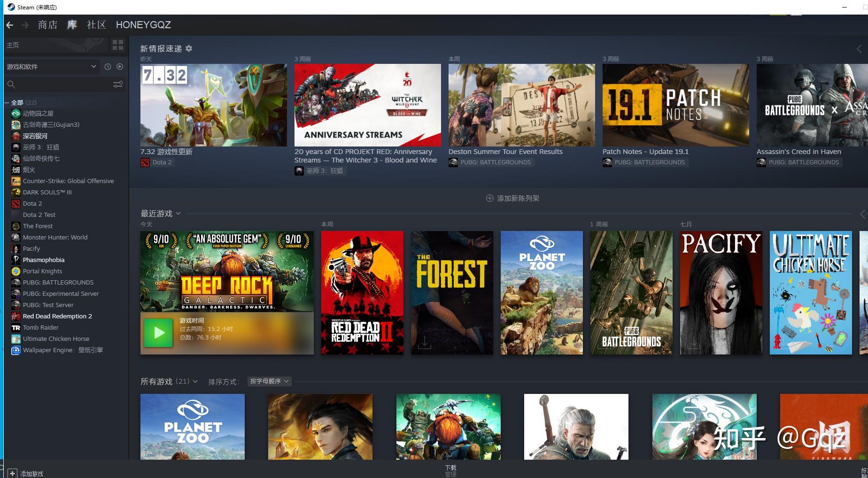This screenshot has height=478, width=868.
Task: Click the Dota 2 list icon
Action: 15,203
